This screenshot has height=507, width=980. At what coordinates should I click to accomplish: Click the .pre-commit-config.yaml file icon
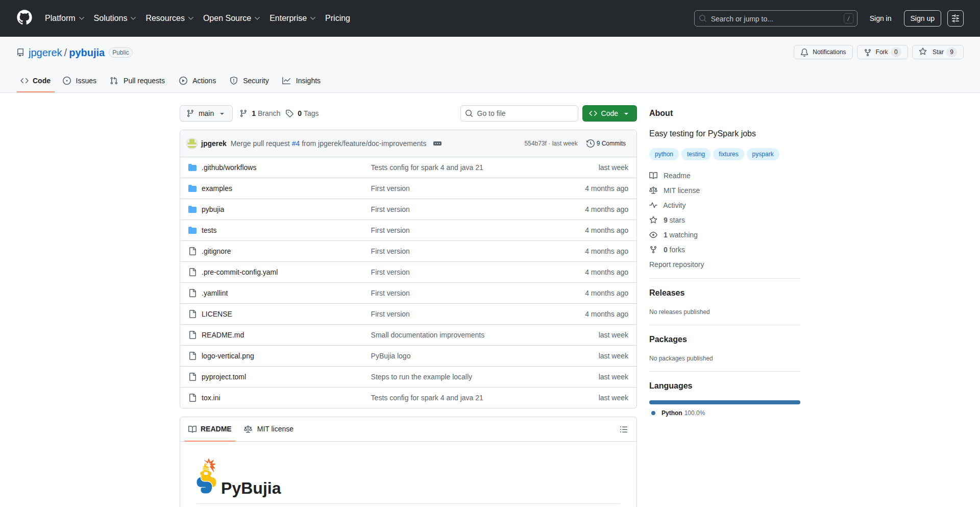pyautogui.click(x=192, y=272)
